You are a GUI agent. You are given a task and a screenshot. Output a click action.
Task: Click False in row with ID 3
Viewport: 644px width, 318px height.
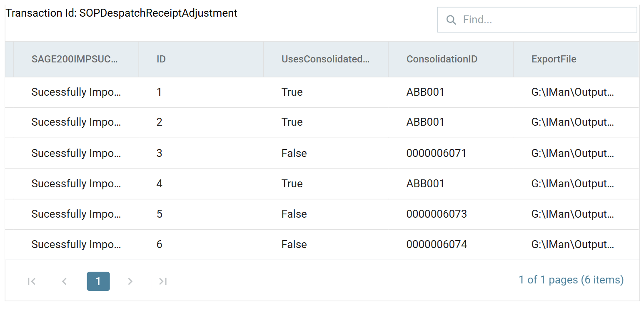pyautogui.click(x=294, y=153)
